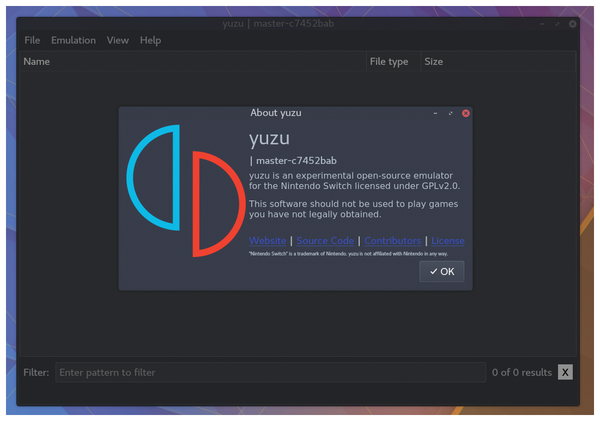Visit the Contributors link
600x421 pixels.
[392, 240]
